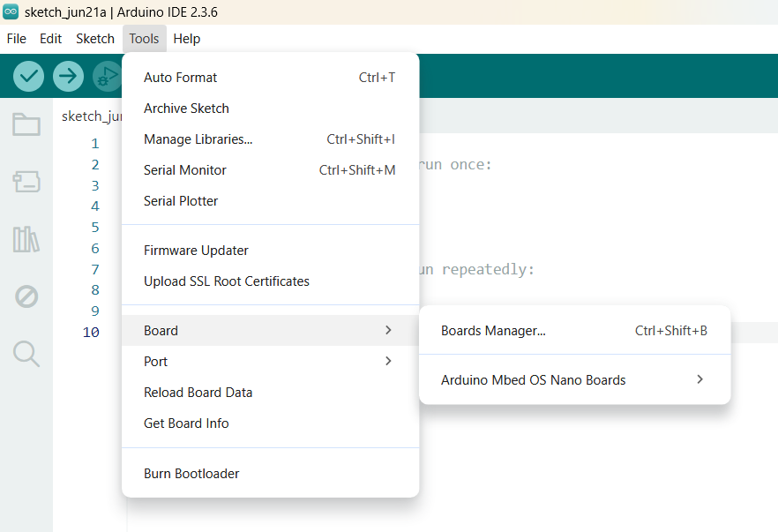Close the Tools menu from menu bar

(x=145, y=39)
